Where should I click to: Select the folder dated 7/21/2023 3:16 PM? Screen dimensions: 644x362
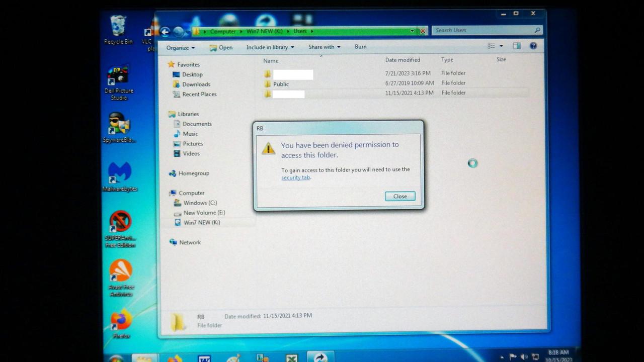[x=395, y=74]
